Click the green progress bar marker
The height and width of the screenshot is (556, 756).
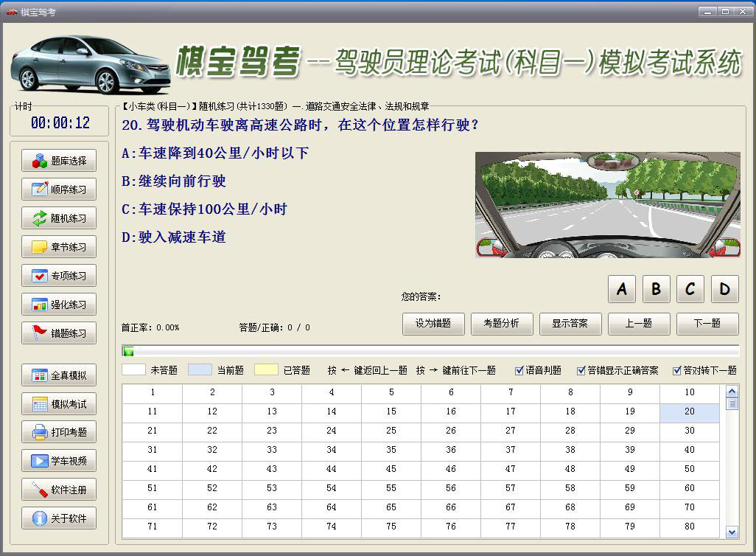click(129, 351)
